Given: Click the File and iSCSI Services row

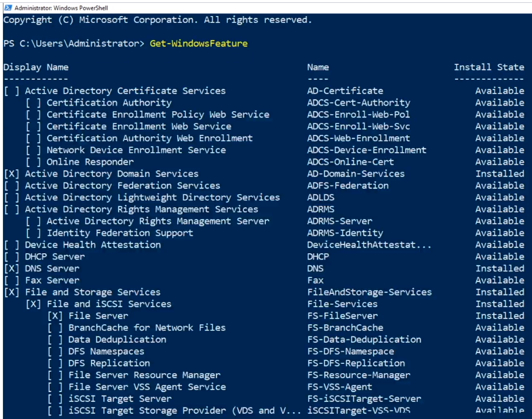Looking at the screenshot, I should tap(108, 304).
